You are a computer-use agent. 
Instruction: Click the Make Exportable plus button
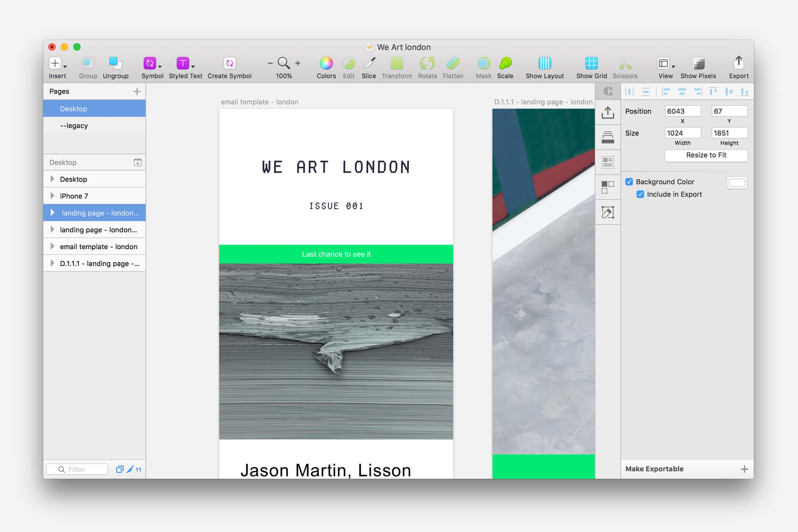point(744,469)
